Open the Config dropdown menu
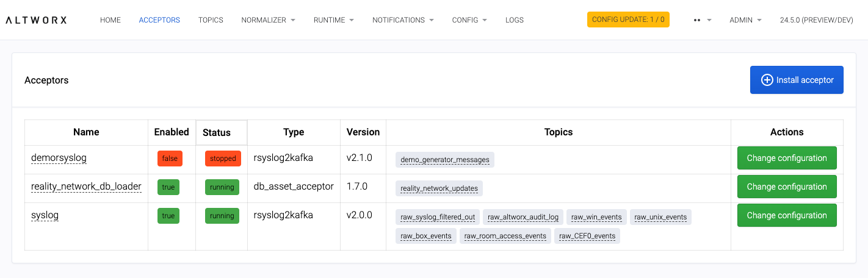The height and width of the screenshot is (278, 868). pyautogui.click(x=469, y=20)
